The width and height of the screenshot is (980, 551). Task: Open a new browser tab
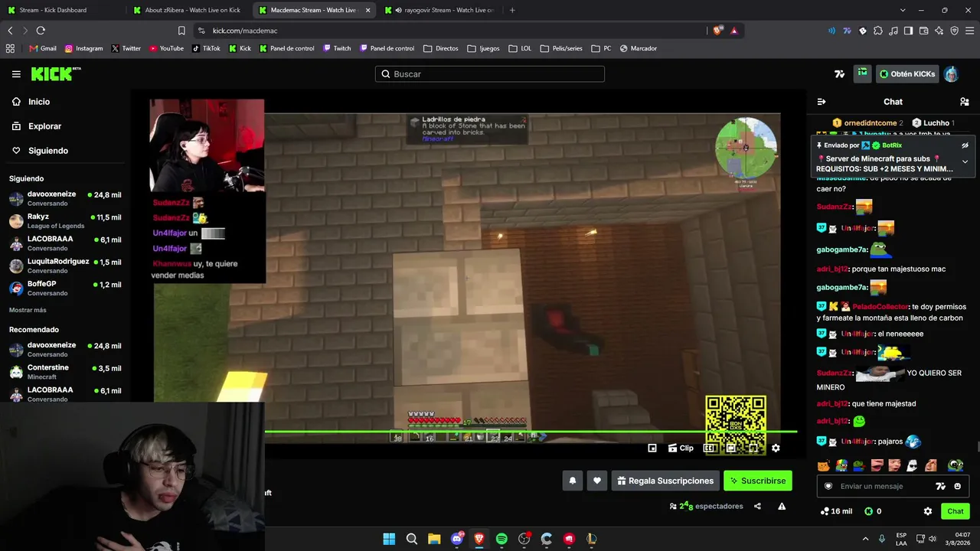(x=512, y=10)
